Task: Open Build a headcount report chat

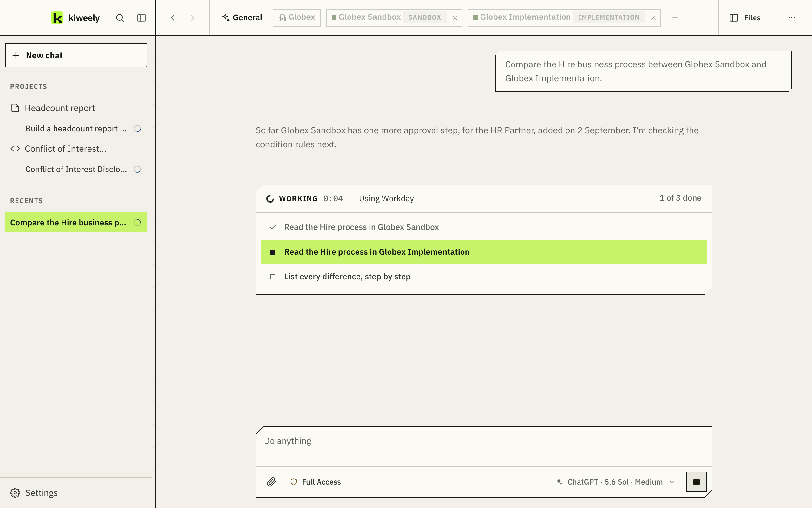Action: click(76, 129)
